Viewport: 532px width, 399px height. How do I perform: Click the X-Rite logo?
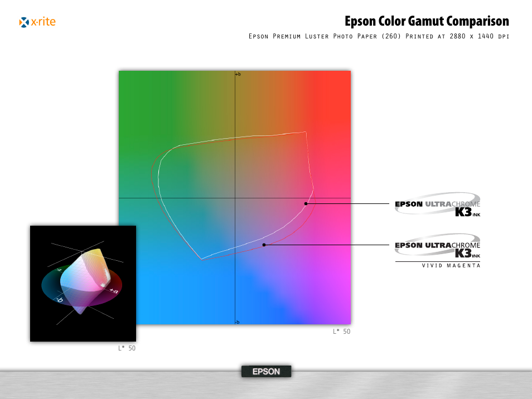pyautogui.click(x=37, y=22)
